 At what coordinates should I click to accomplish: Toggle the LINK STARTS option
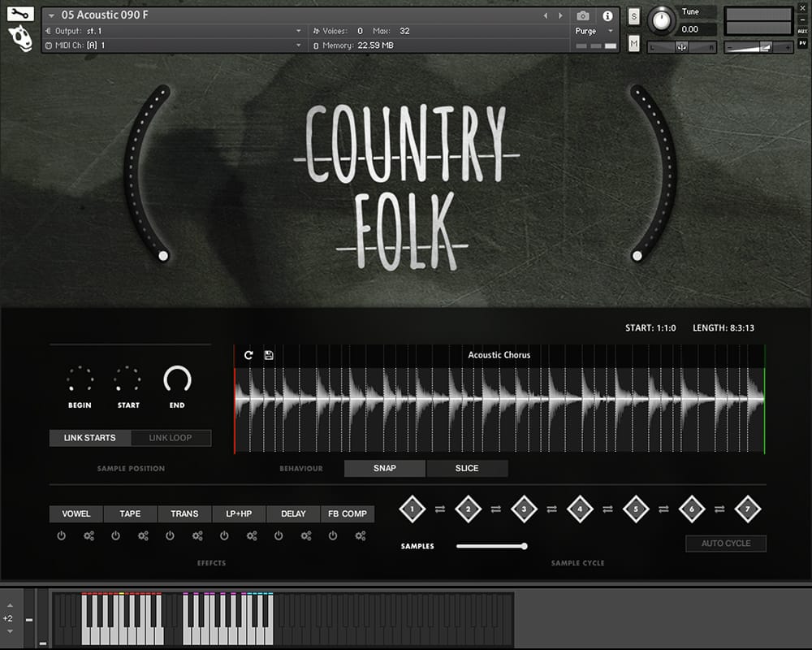click(90, 438)
